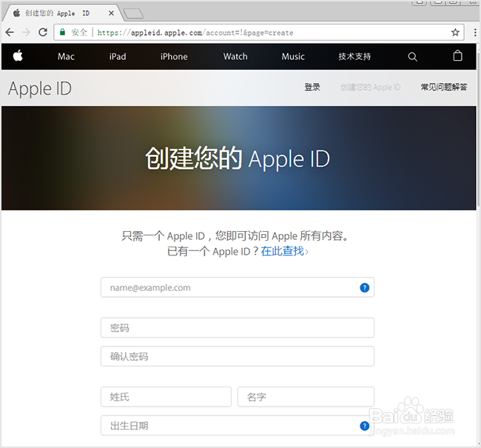
Task: Go to Mac in the navigation bar
Action: (x=66, y=56)
